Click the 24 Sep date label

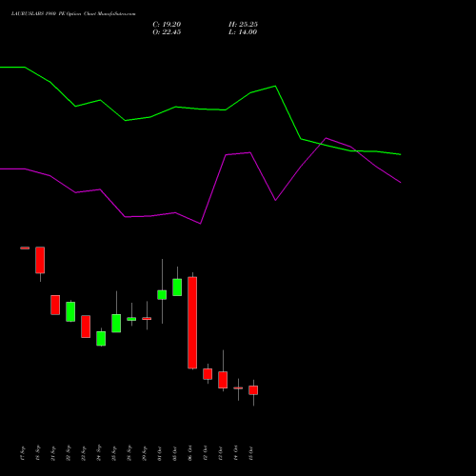point(99,453)
